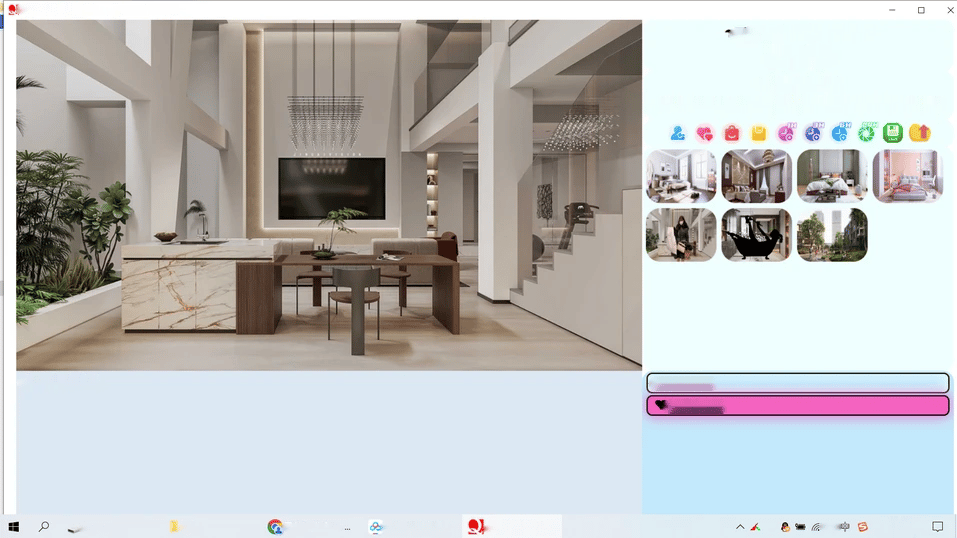Select the bathtub silhouette thumbnail
Screen dimensions: 957x538
click(756, 234)
